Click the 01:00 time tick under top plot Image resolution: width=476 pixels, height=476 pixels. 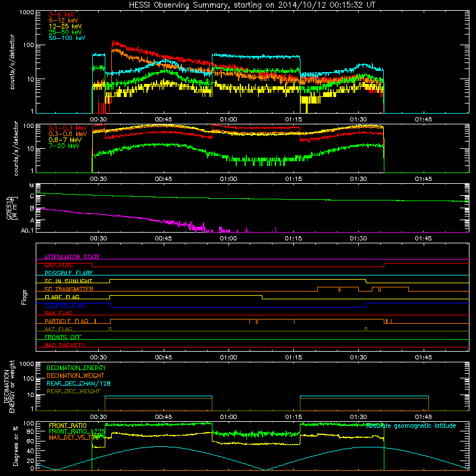[228, 120]
